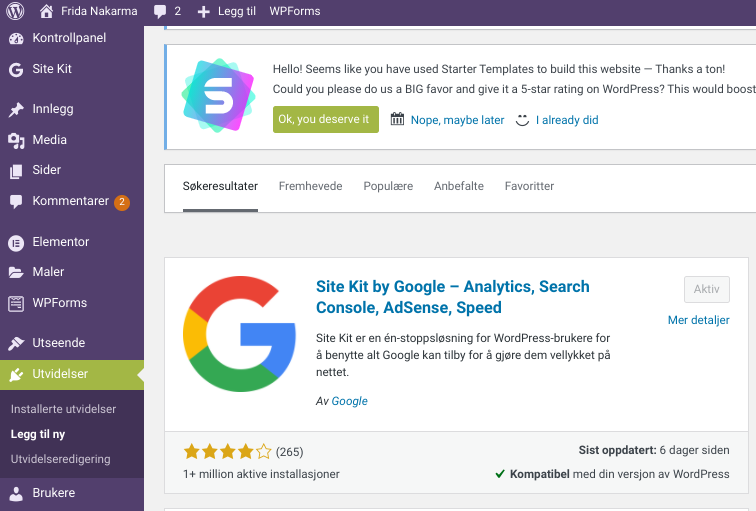The image size is (756, 511).
Task: Click 'Nope, maybe later' link
Action: [x=457, y=120]
